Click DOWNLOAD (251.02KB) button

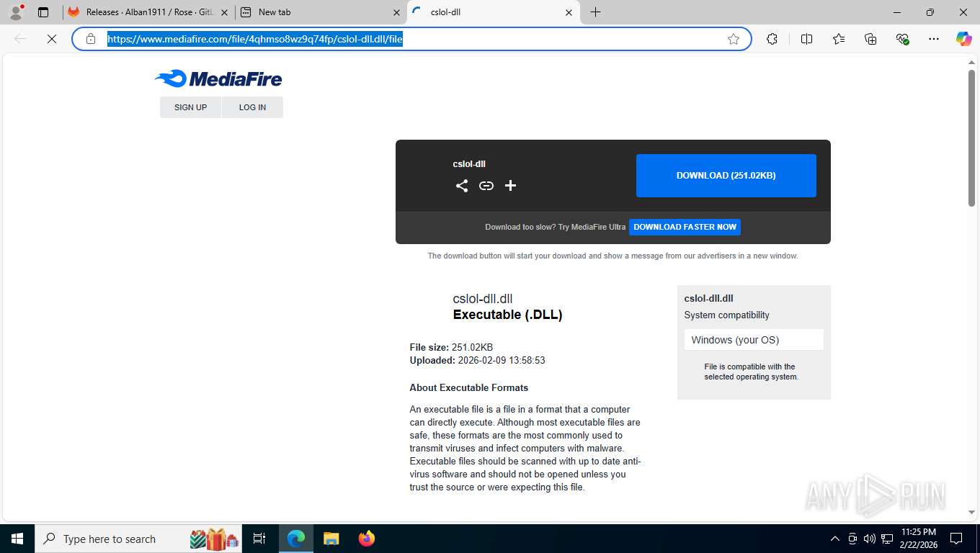click(x=726, y=176)
